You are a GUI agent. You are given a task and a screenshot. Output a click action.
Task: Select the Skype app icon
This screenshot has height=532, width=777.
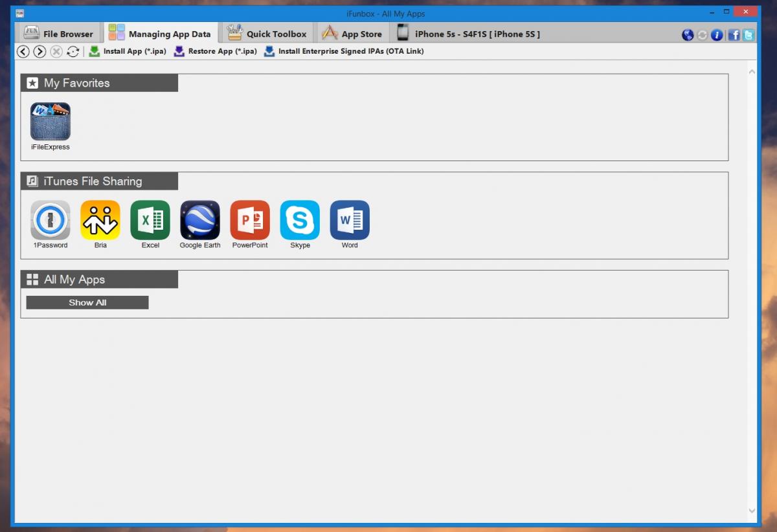(x=300, y=220)
